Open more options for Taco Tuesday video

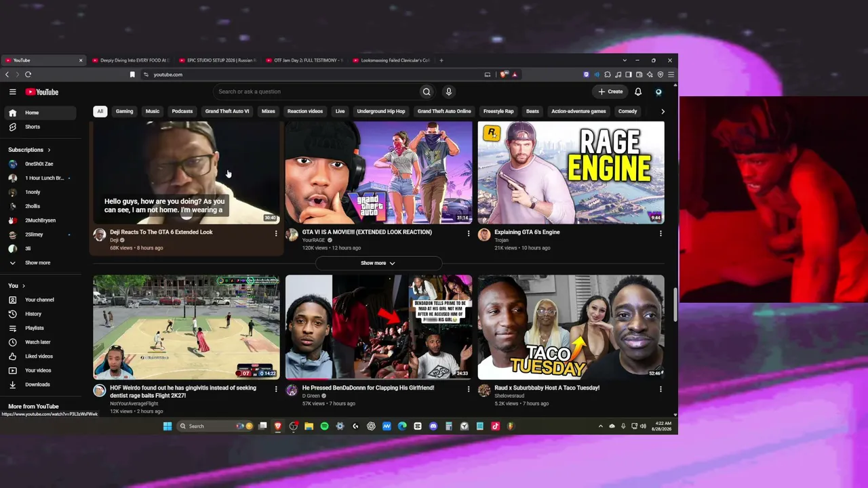coord(660,389)
